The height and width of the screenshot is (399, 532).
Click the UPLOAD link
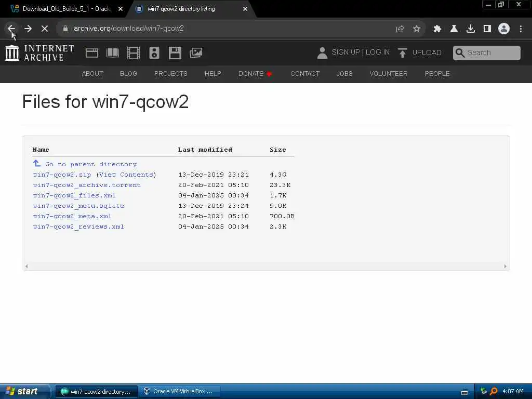pyautogui.click(x=427, y=52)
